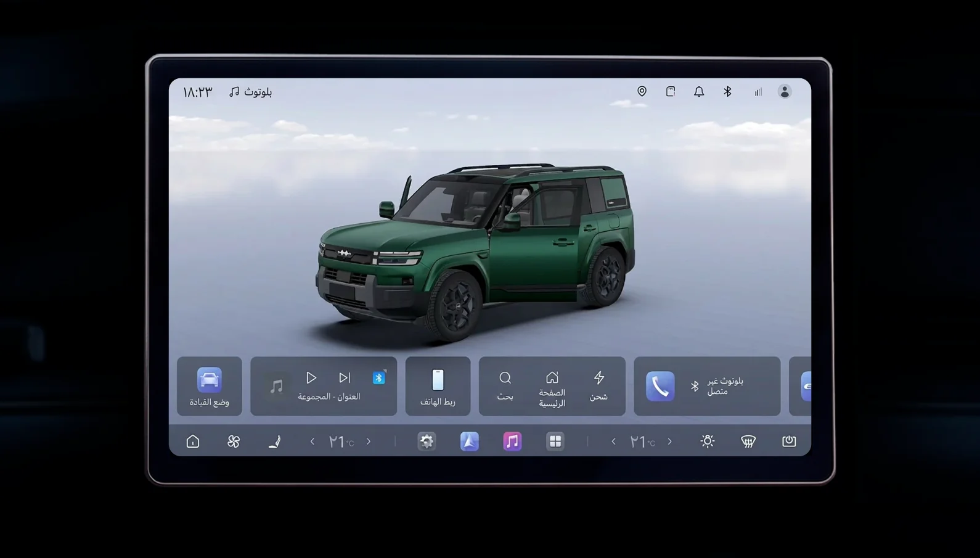
Task: Raise the right zone temperature
Action: (669, 441)
